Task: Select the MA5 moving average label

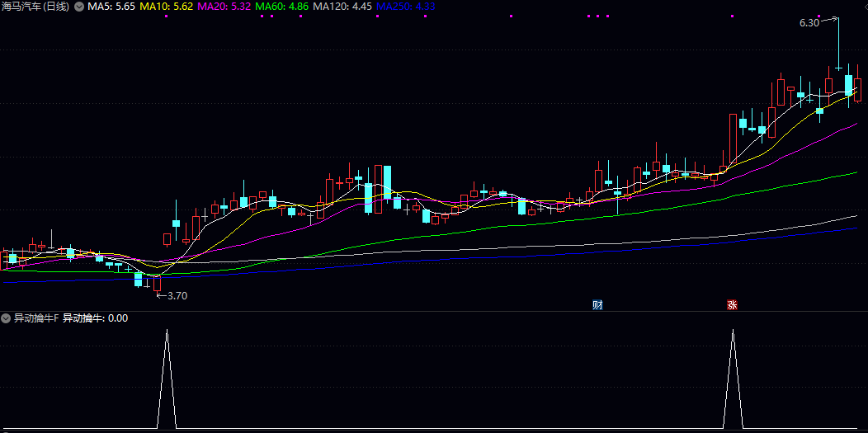Action: [111, 7]
